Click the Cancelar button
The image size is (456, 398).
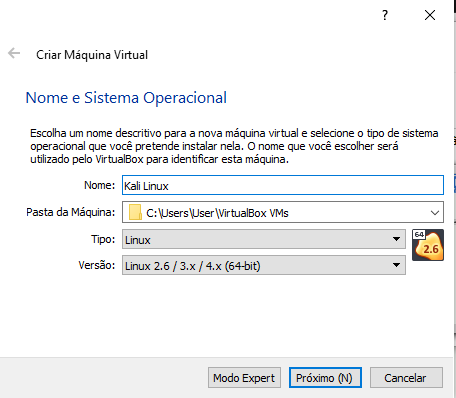pos(406,378)
